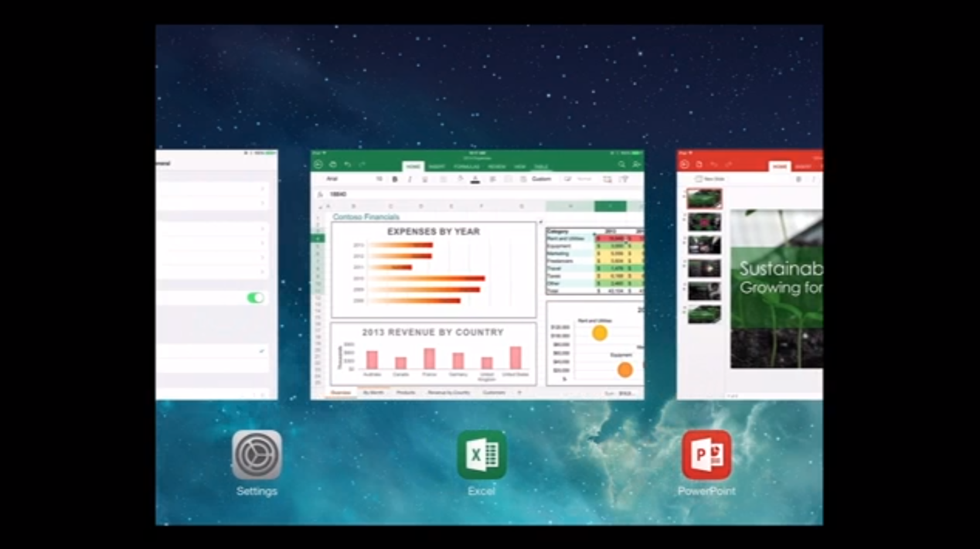Click the file icon in Excel's green bar
The image size is (980, 549).
click(x=332, y=165)
